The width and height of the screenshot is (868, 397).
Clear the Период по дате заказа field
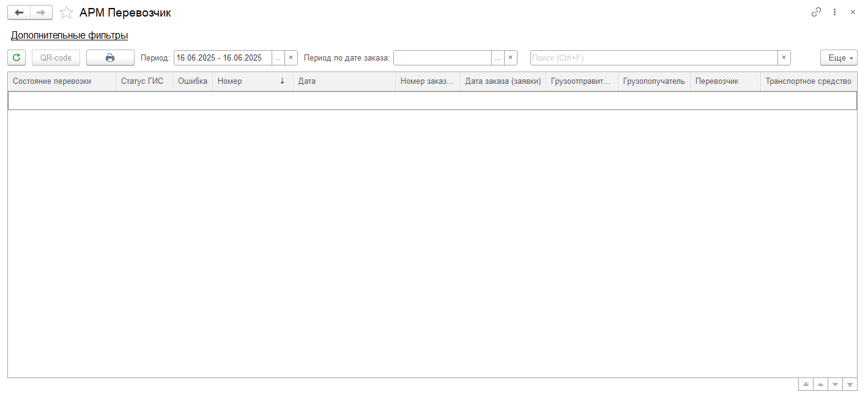pyautogui.click(x=511, y=58)
